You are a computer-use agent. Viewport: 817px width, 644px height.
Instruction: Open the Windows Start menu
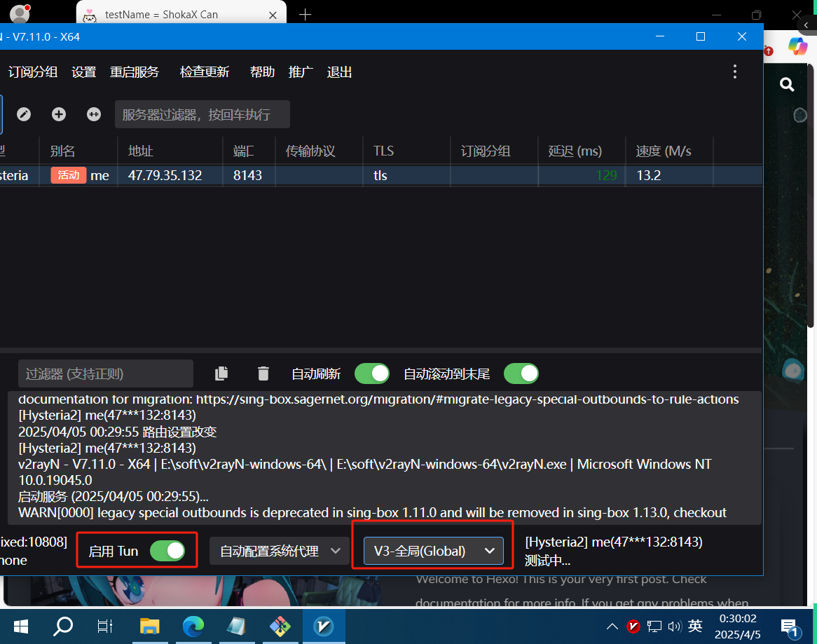pyautogui.click(x=20, y=626)
